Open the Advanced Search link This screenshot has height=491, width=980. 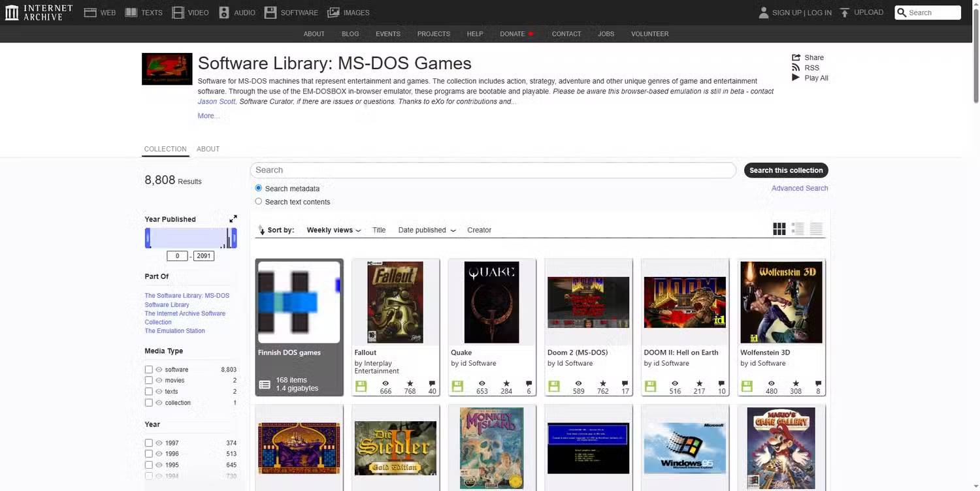800,188
